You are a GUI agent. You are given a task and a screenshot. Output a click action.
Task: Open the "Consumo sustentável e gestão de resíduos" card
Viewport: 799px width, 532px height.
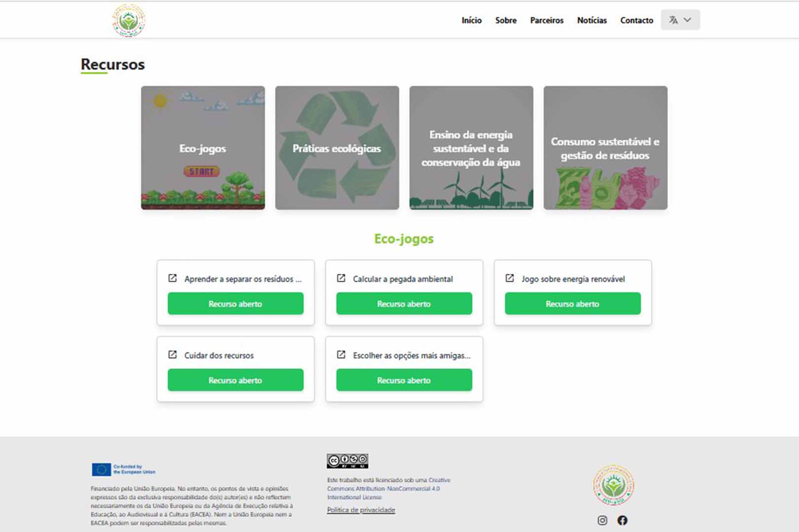605,148
